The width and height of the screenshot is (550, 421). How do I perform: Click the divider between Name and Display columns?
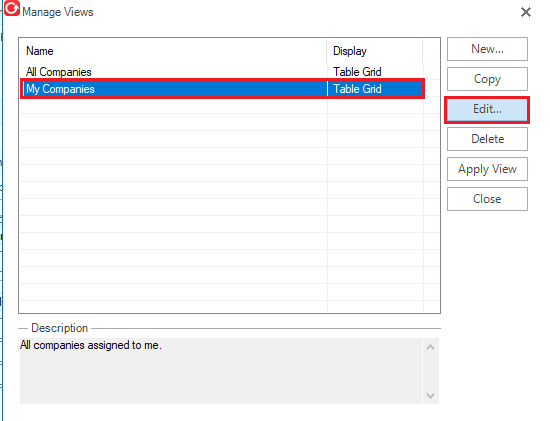click(x=327, y=51)
